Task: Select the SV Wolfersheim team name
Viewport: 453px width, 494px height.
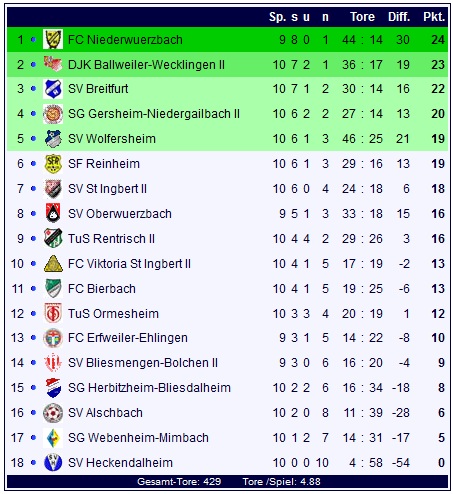Action: coord(112,139)
